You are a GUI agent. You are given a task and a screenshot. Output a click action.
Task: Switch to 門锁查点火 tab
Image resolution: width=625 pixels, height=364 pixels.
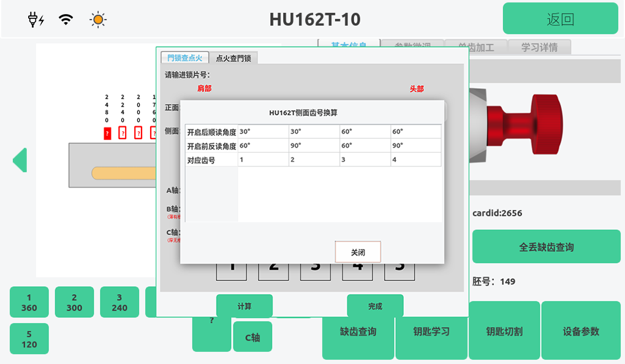click(x=184, y=58)
